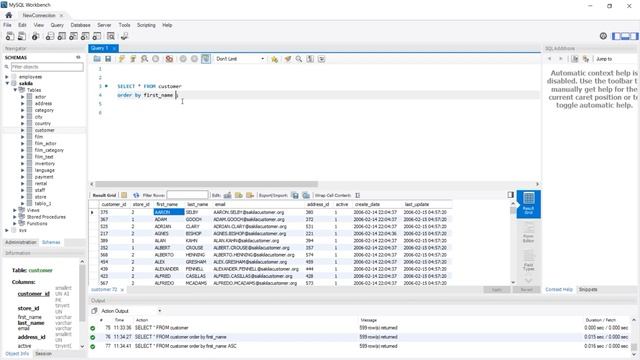Save the script with the disk icon
The height and width of the screenshot is (360, 640).
108,59
